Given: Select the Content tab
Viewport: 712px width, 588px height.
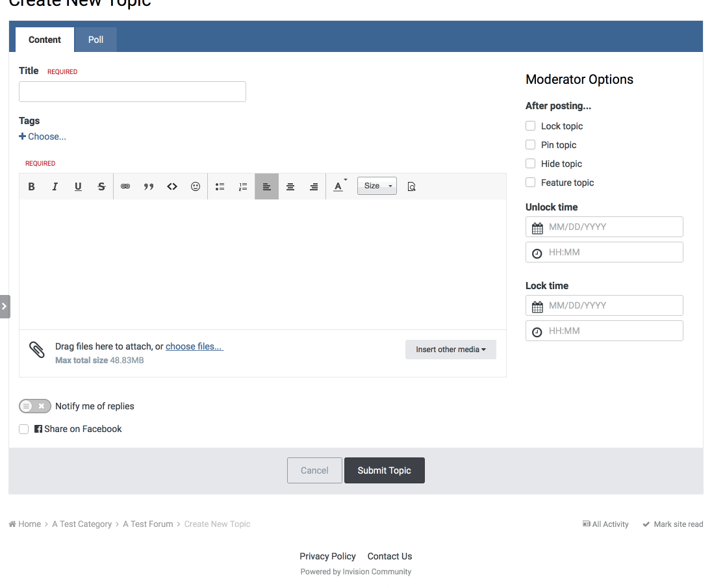Looking at the screenshot, I should coord(45,40).
